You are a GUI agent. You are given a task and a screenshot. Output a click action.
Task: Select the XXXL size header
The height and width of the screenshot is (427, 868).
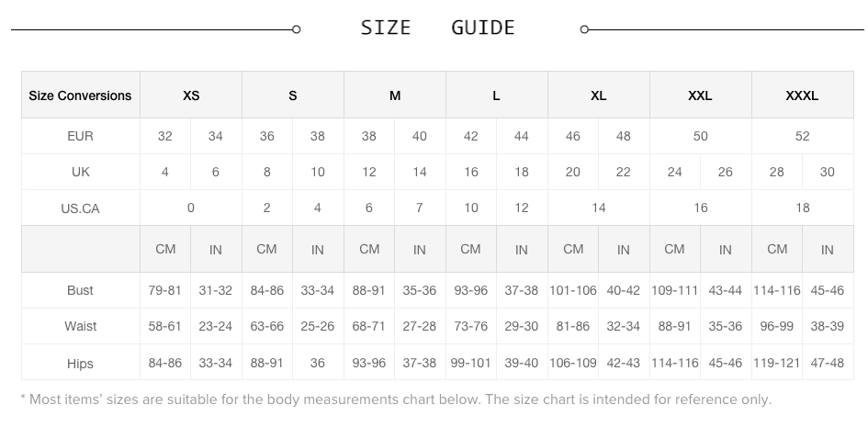pos(802,96)
